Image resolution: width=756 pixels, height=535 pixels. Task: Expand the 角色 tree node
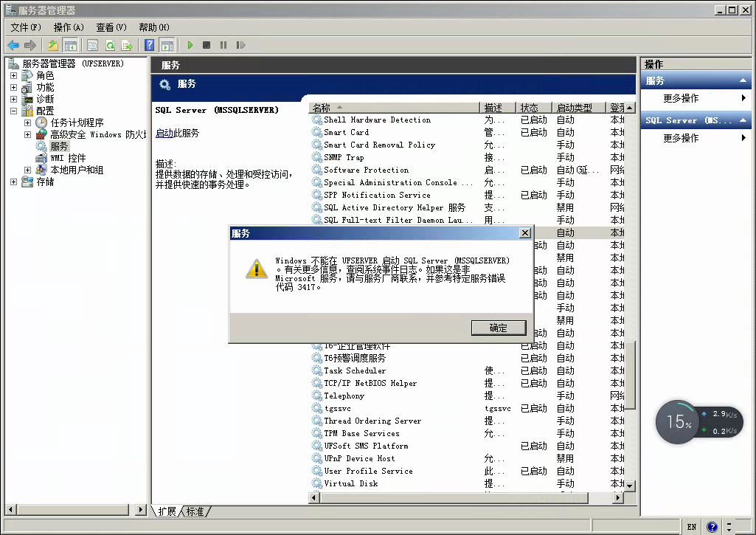pyautogui.click(x=13, y=76)
